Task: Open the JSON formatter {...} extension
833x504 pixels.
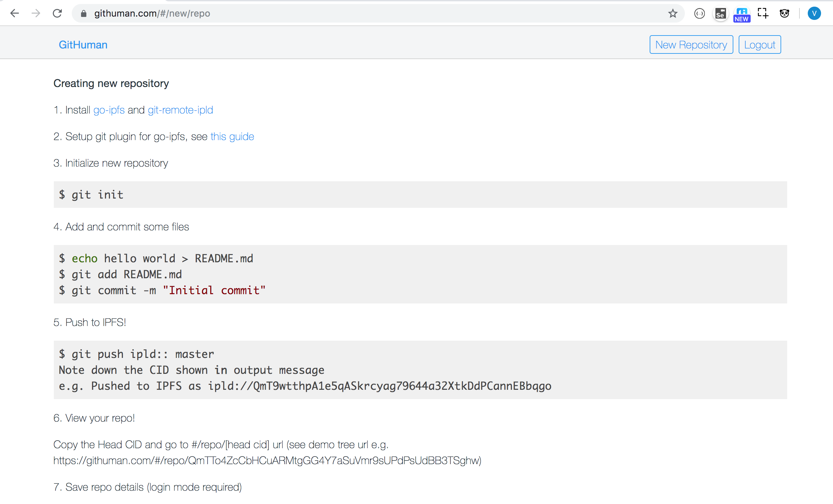Action: click(699, 14)
